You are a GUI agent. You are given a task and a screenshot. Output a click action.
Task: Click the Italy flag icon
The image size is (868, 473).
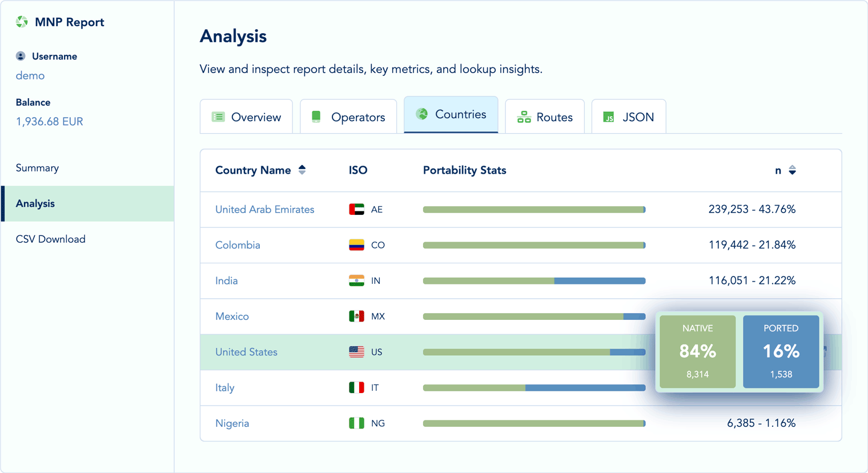coord(356,388)
